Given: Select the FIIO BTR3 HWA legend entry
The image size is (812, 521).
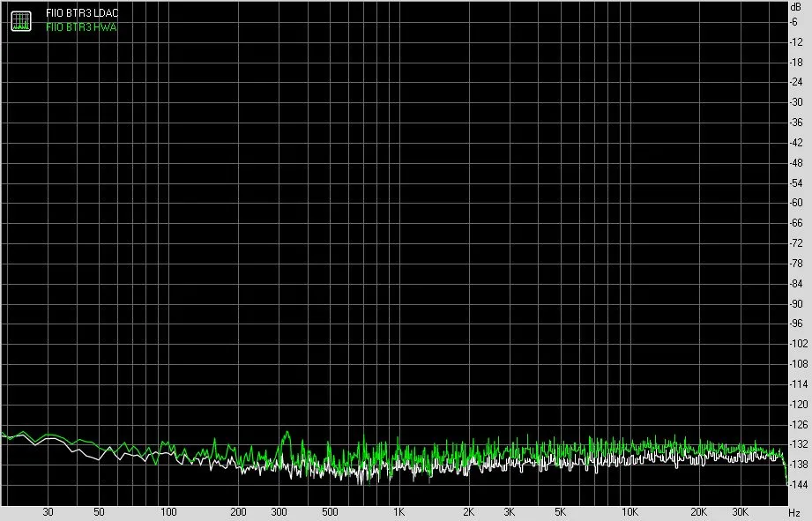Looking at the screenshot, I should [81, 27].
